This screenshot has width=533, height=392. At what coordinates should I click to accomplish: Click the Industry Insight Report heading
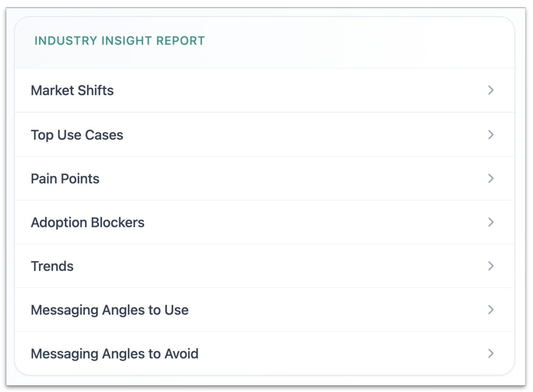(119, 40)
